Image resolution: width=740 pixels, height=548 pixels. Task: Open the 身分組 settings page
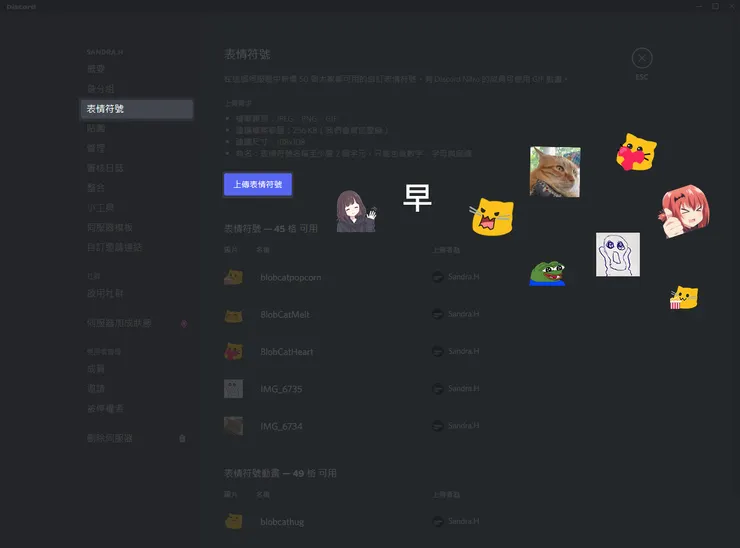101,89
